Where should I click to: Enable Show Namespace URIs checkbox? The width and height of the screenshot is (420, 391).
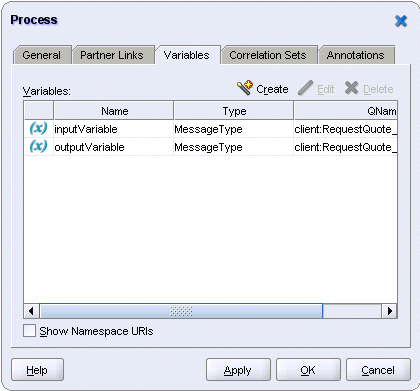[x=29, y=331]
